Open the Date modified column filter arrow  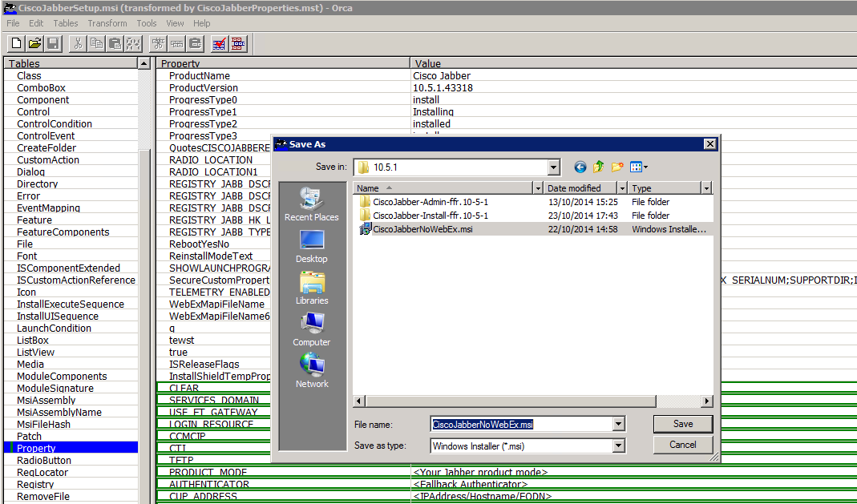[622, 188]
